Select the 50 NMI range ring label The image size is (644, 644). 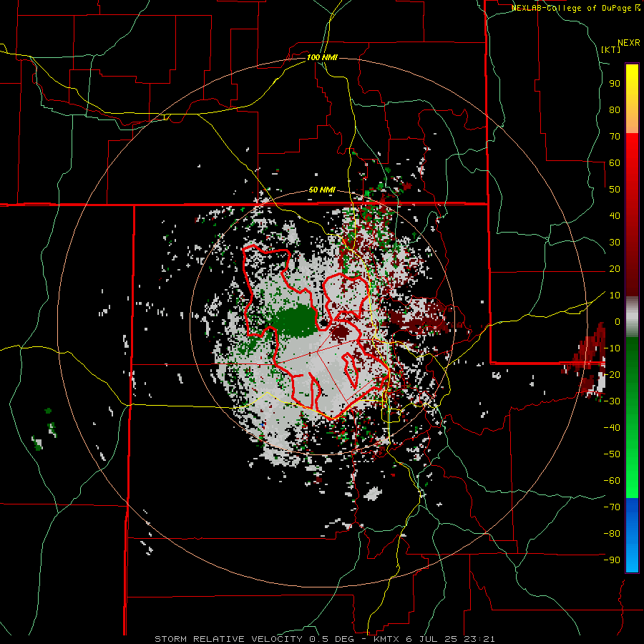pos(322,190)
